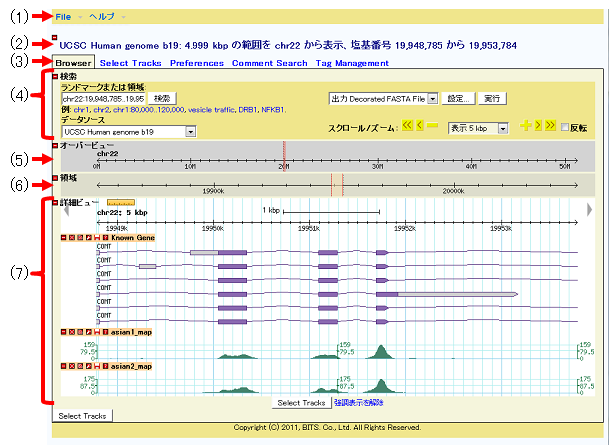Click the DRB1 example link

pyautogui.click(x=247, y=110)
